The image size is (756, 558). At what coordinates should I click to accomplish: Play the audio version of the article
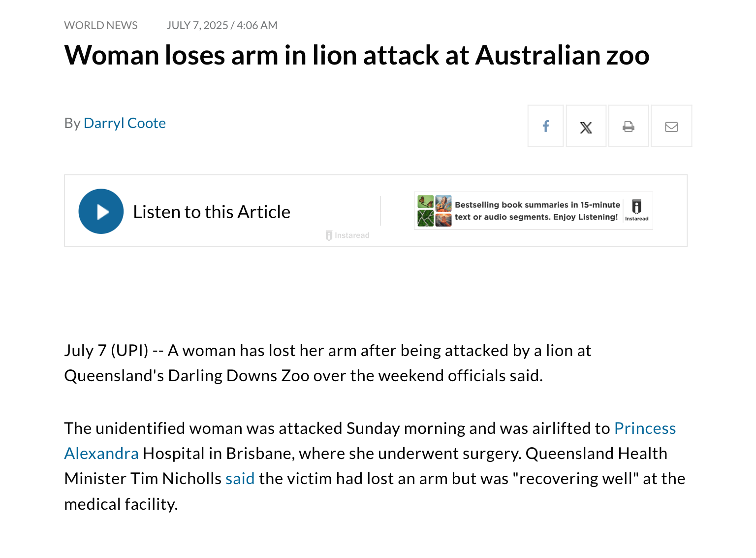[x=101, y=211]
